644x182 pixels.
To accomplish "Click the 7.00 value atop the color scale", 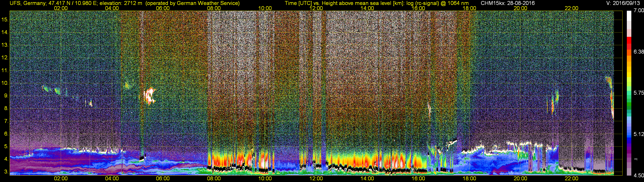I will [638, 10].
